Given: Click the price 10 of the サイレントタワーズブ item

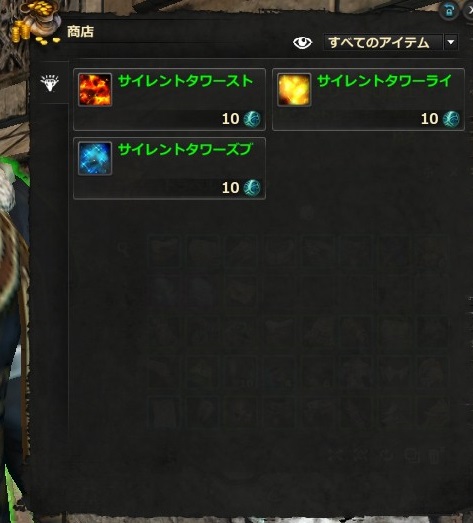Looking at the screenshot, I should (x=230, y=188).
